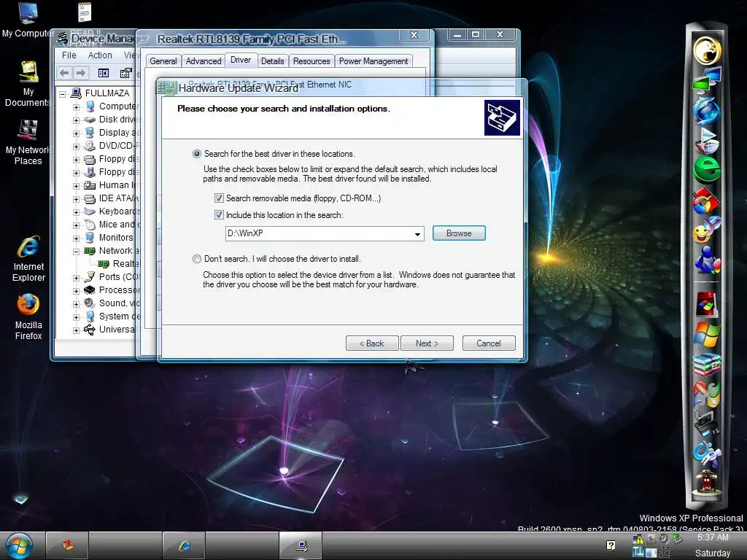Click Device Manager forward arrow toolbar button
The height and width of the screenshot is (560, 747).
click(80, 73)
